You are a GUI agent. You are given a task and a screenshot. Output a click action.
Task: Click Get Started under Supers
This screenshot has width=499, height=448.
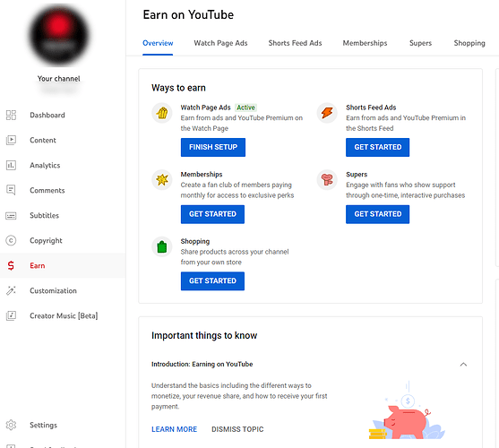378,214
